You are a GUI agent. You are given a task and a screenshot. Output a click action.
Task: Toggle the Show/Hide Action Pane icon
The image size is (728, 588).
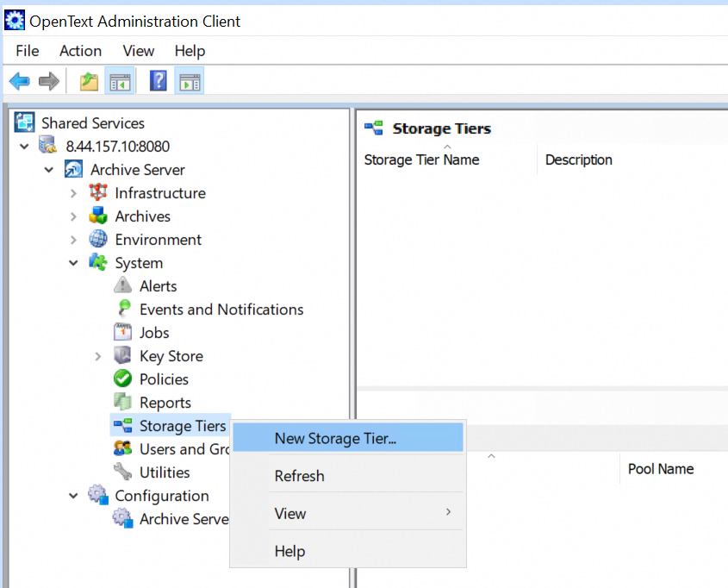(190, 82)
